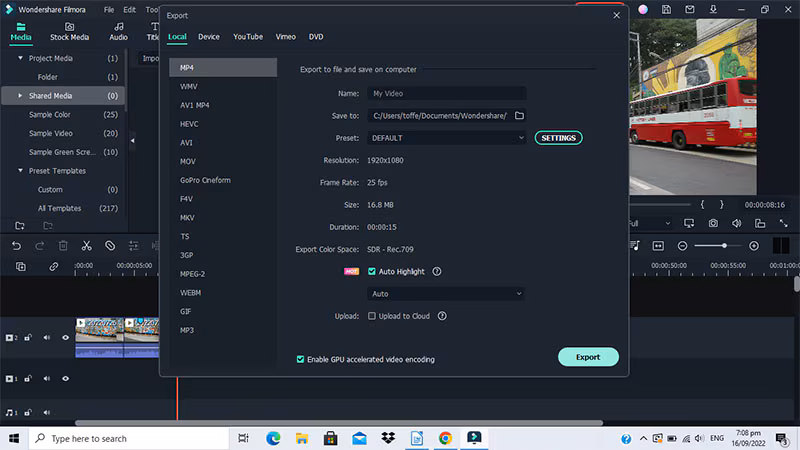Click the Windows Start button
800x450 pixels.
click(x=14, y=438)
